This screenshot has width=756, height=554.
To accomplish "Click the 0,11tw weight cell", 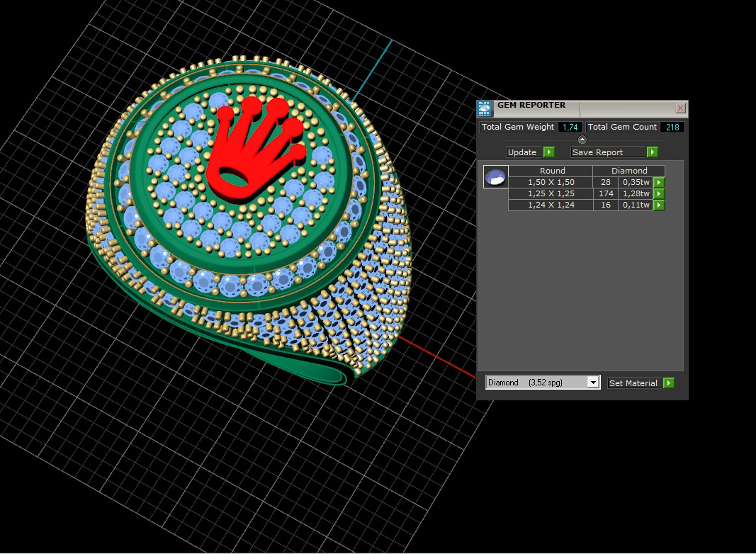I will (636, 205).
